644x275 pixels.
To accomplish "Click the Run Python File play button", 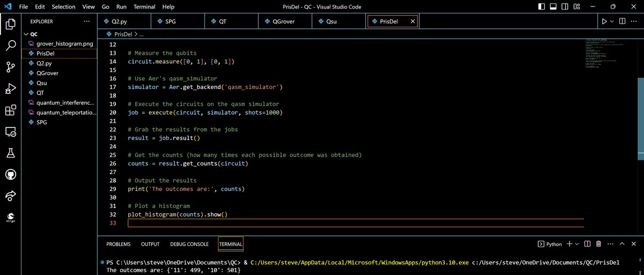I will (x=604, y=21).
